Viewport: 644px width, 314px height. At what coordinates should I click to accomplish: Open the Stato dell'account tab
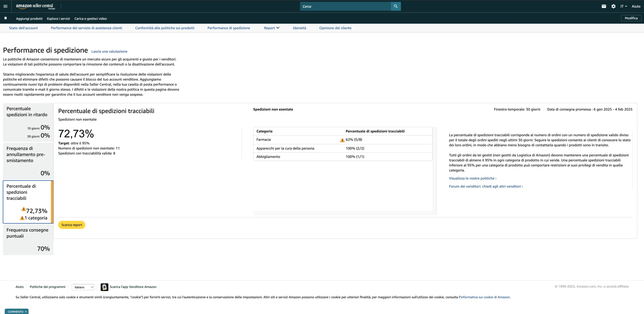pos(23,28)
